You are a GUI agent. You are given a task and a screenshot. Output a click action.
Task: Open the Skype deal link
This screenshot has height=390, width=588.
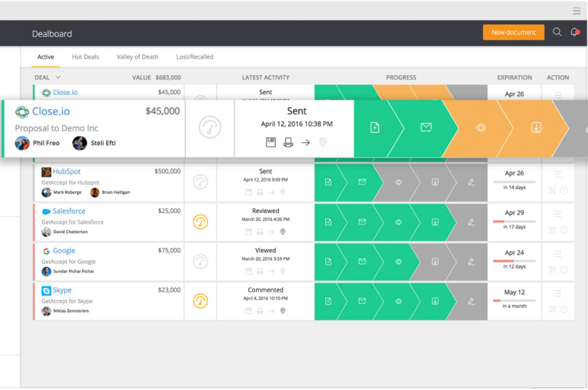62,290
